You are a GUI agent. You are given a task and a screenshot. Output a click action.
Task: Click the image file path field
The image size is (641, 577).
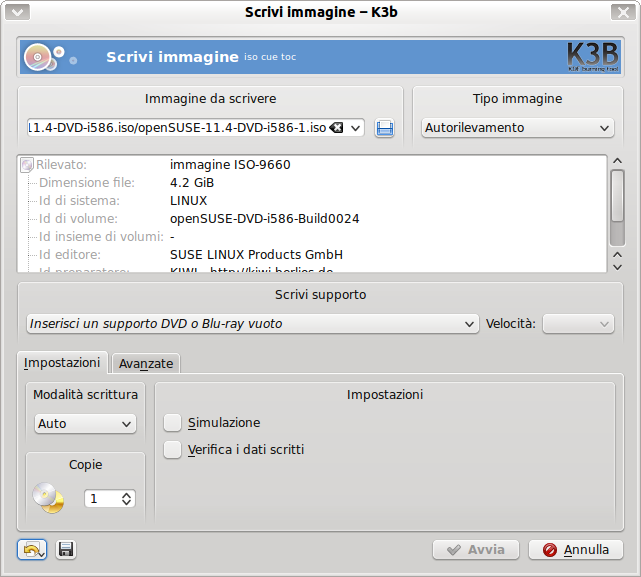coord(178,128)
